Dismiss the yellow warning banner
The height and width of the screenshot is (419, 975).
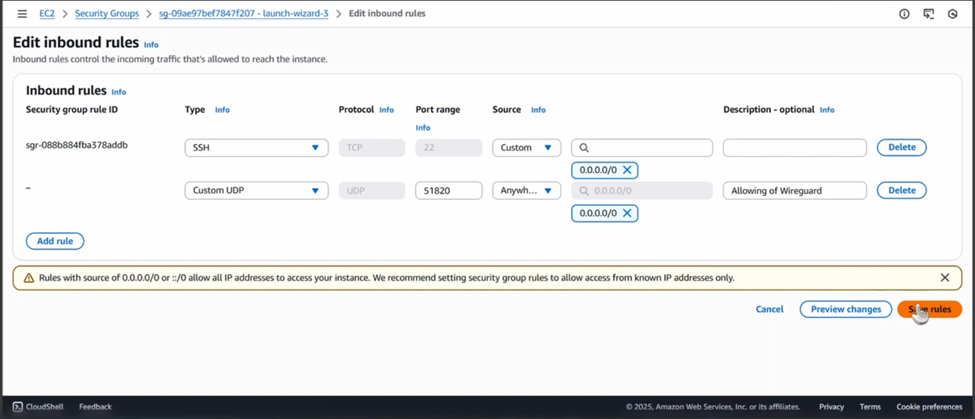tap(945, 278)
